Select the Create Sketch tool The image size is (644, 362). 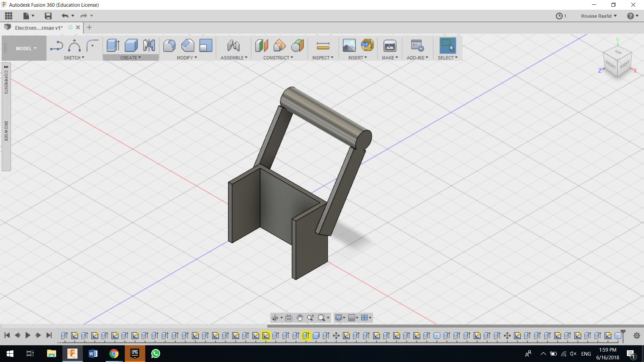56,46
